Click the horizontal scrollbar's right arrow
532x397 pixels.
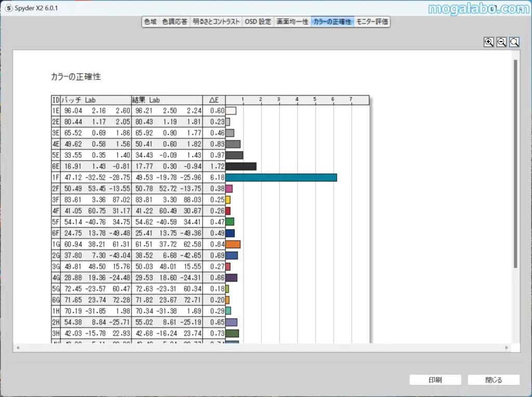pos(508,347)
